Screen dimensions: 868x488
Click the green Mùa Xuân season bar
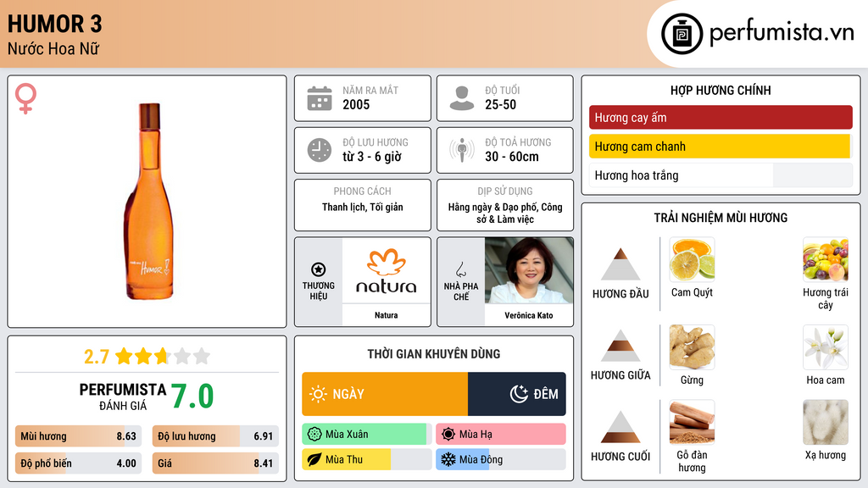[367, 435]
